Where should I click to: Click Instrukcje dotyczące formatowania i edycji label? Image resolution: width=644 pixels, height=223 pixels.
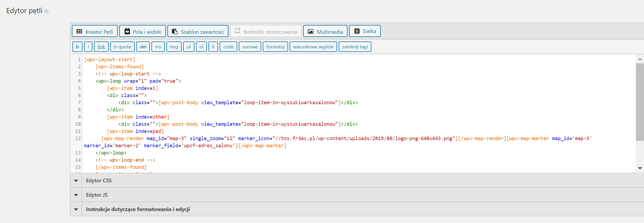click(x=138, y=209)
